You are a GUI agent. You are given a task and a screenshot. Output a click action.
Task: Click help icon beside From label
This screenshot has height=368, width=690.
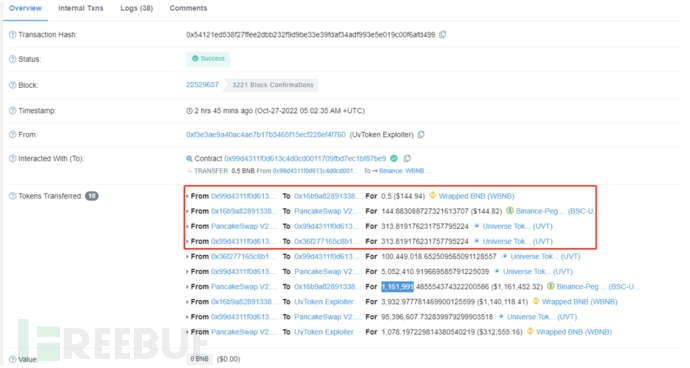tap(12, 135)
